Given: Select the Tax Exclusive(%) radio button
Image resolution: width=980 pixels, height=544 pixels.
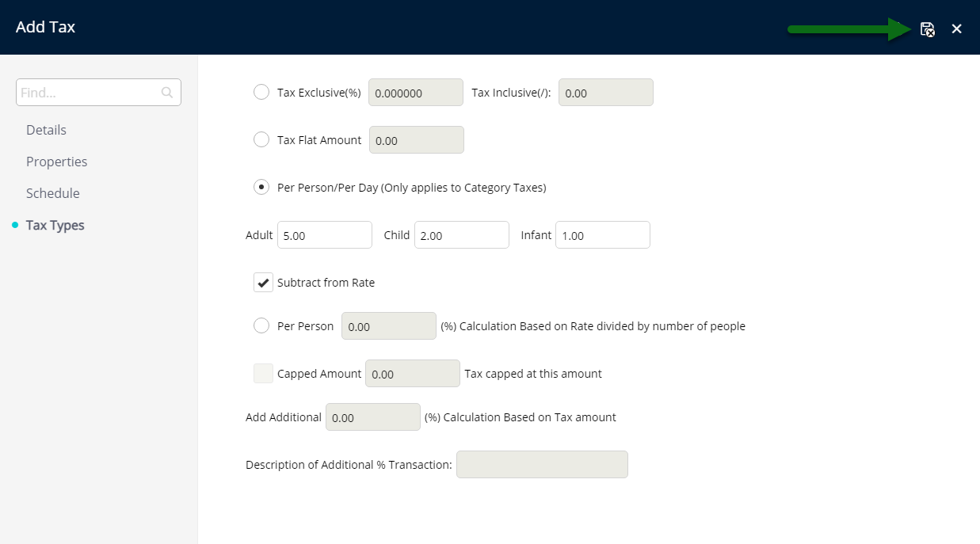Looking at the screenshot, I should pos(261,92).
